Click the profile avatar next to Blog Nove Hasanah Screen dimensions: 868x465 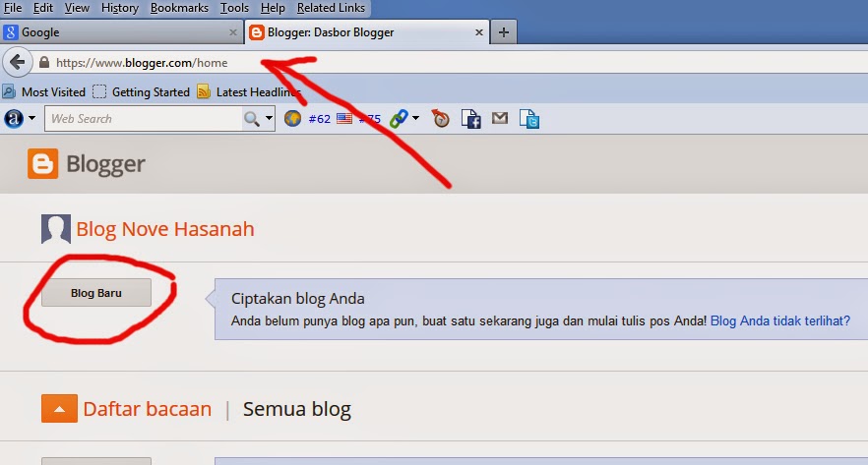point(56,229)
